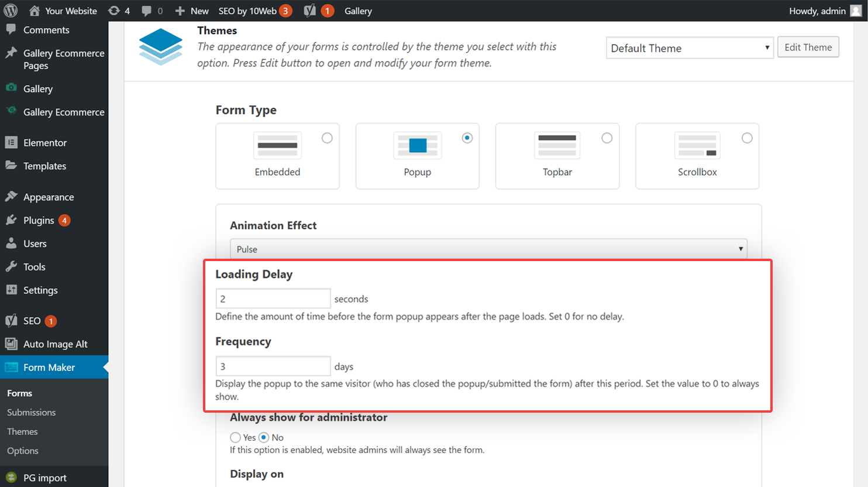Click Gallery in the admin bar

click(x=358, y=11)
